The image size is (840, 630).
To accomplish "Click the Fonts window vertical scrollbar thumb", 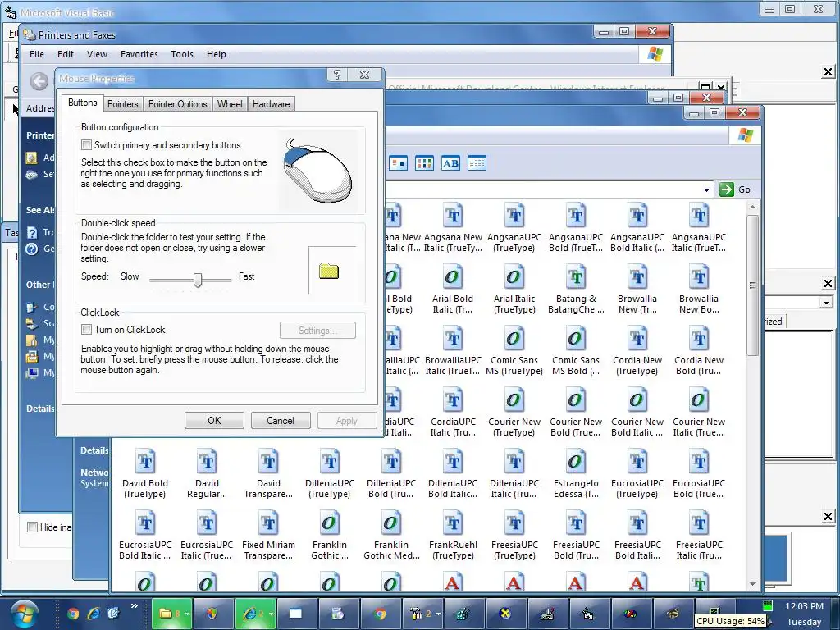I will (x=753, y=285).
